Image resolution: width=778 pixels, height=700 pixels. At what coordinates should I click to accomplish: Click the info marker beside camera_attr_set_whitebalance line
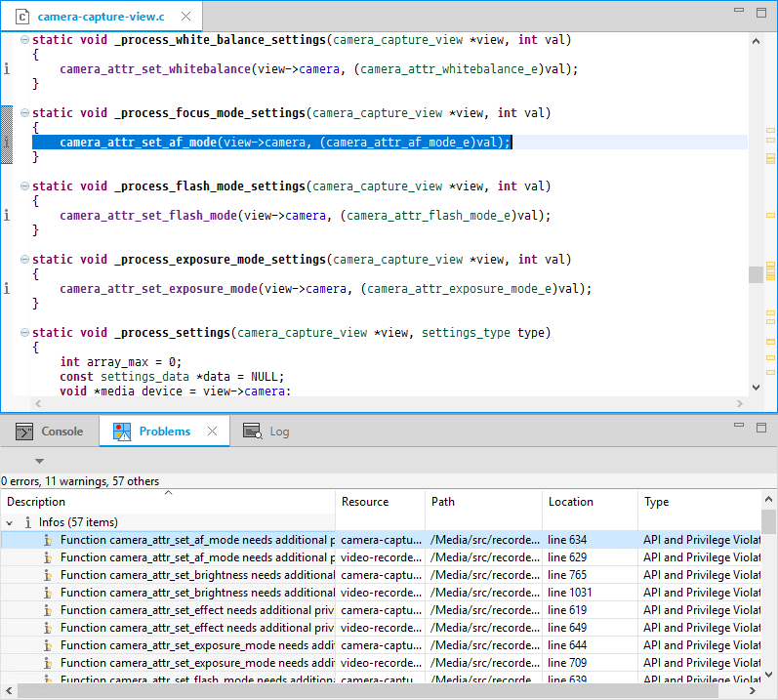[x=7, y=69]
